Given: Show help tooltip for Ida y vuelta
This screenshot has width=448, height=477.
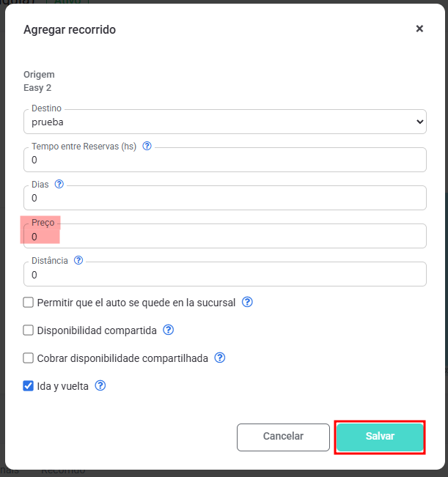Looking at the screenshot, I should (100, 385).
